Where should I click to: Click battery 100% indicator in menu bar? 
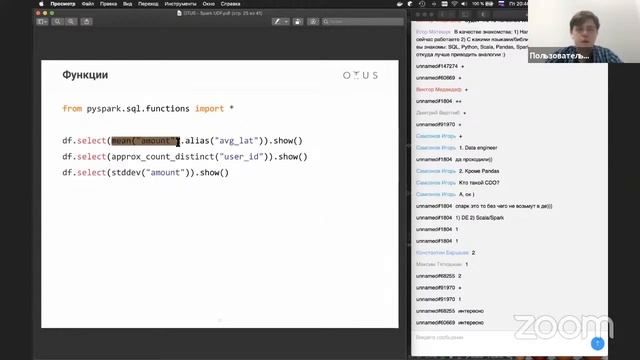[x=483, y=4]
